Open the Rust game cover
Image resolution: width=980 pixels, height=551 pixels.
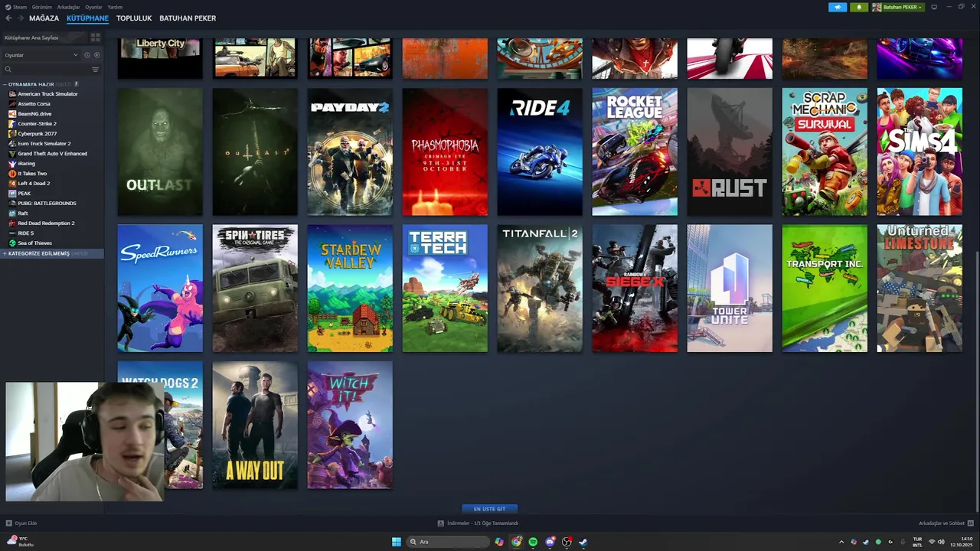(730, 152)
